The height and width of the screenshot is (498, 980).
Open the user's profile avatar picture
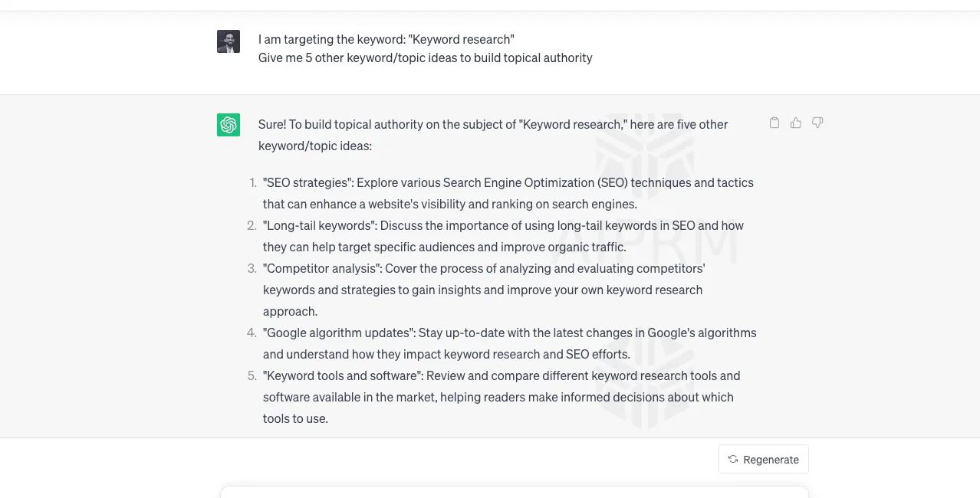click(228, 41)
